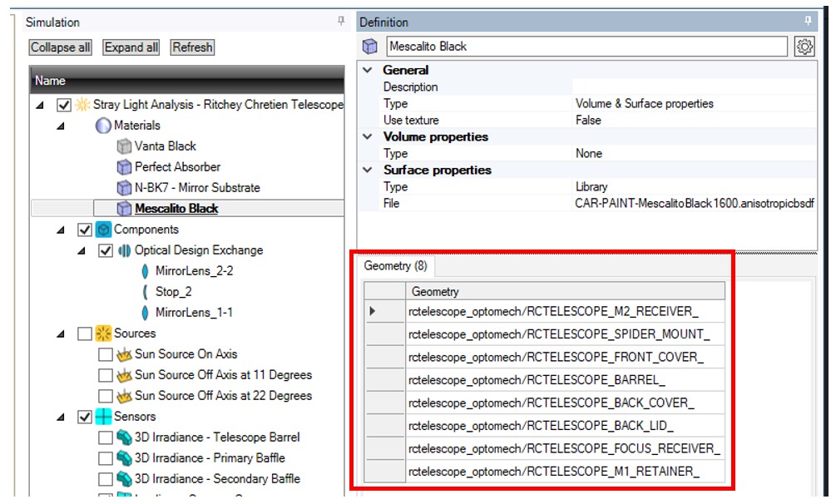Click the Volume & Surface properties type value
The width and height of the screenshot is (836, 504).
tap(644, 103)
